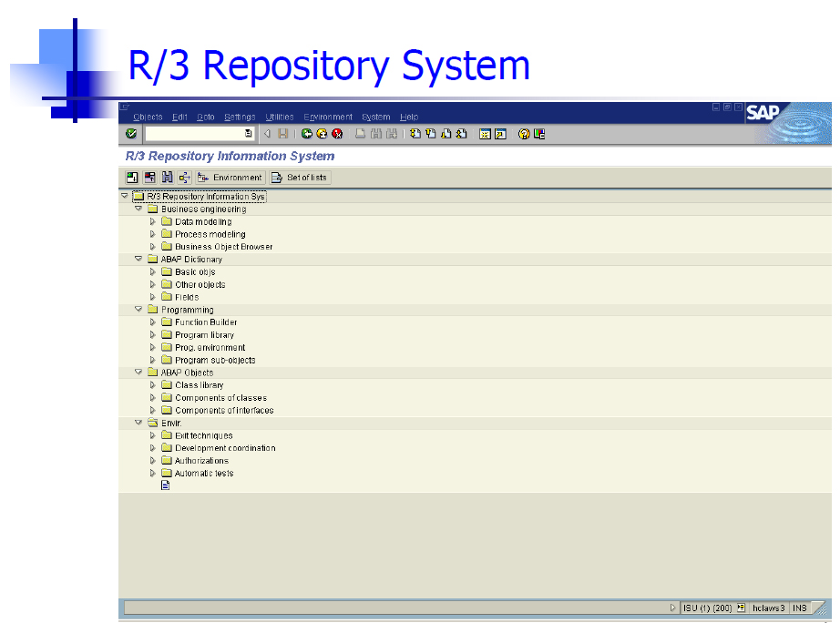840x623 pixels.
Task: Select the Program sub-objects tree item
Action: pos(215,360)
